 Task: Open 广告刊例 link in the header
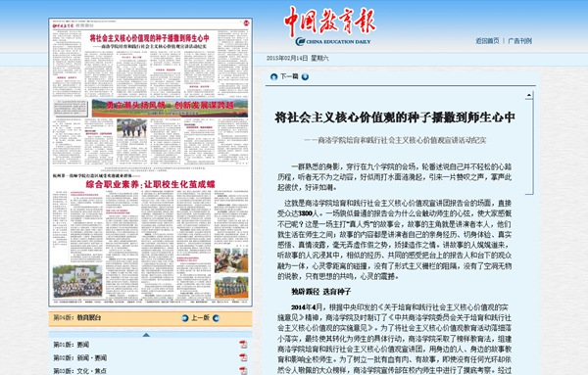click(519, 41)
